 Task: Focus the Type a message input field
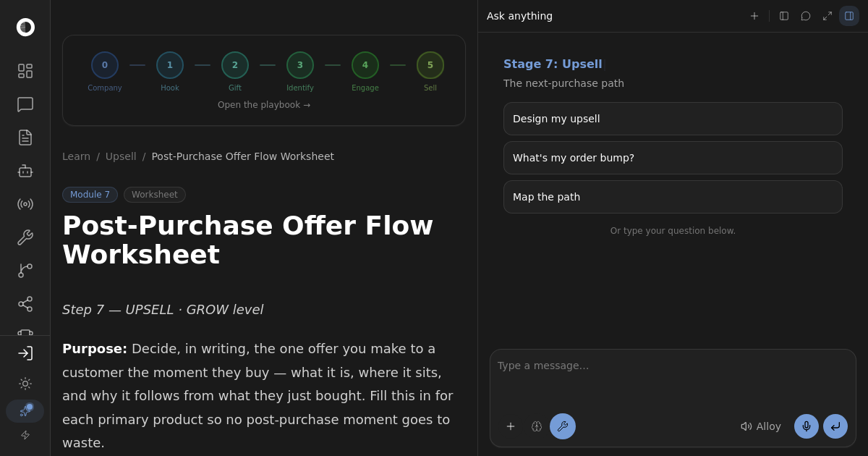click(673, 381)
